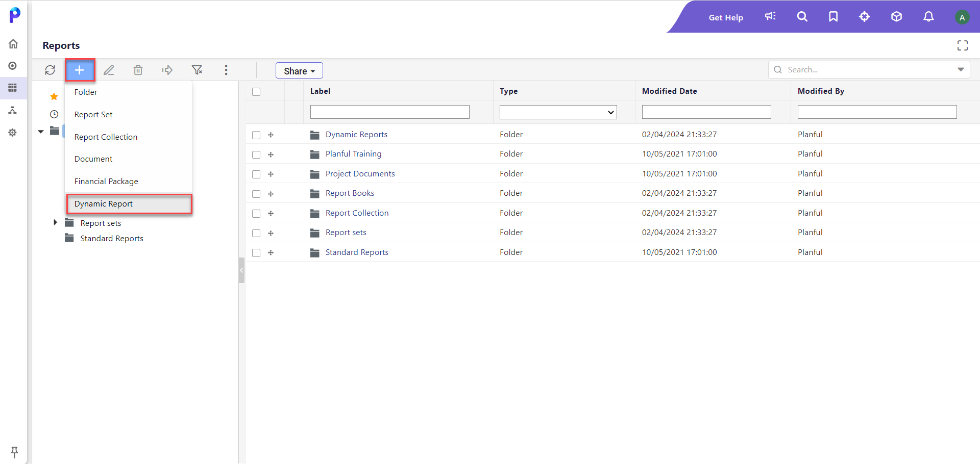The width and height of the screenshot is (980, 464).
Task: Click the header search magnifier icon
Action: 802,16
